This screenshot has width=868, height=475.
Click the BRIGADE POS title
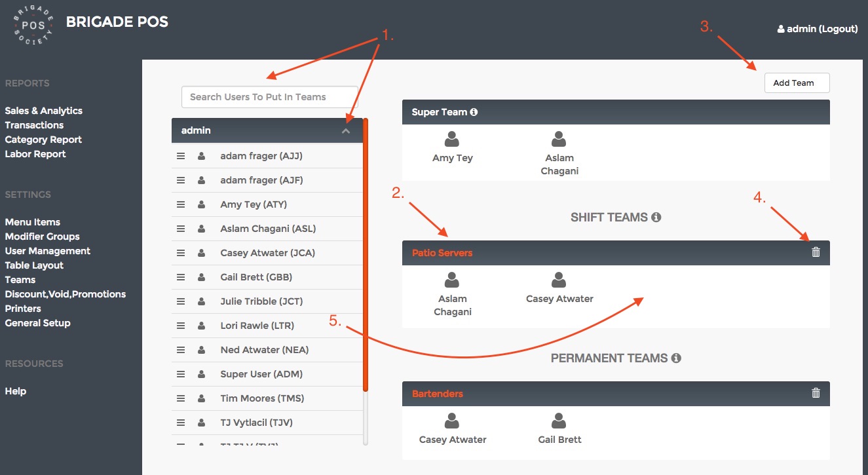[117, 22]
